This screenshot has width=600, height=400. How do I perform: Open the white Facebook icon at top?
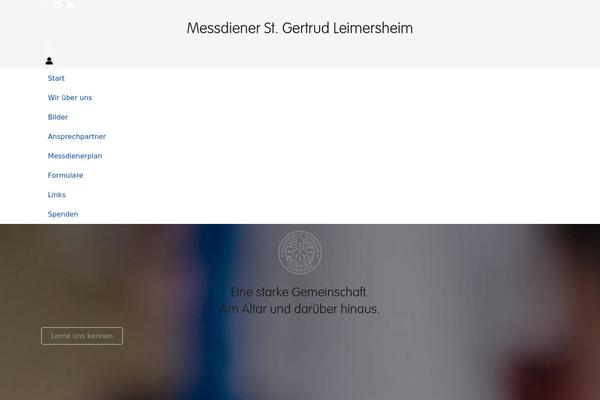[58, 5]
